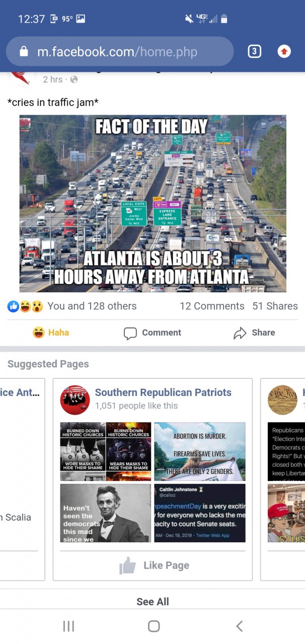View the reaction emoji icons summary

click(x=25, y=306)
